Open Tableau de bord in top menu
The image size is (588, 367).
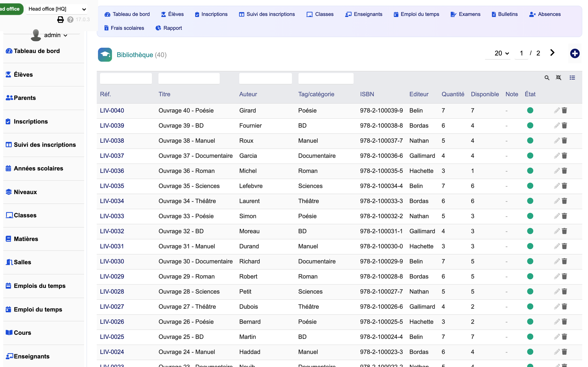click(x=127, y=14)
